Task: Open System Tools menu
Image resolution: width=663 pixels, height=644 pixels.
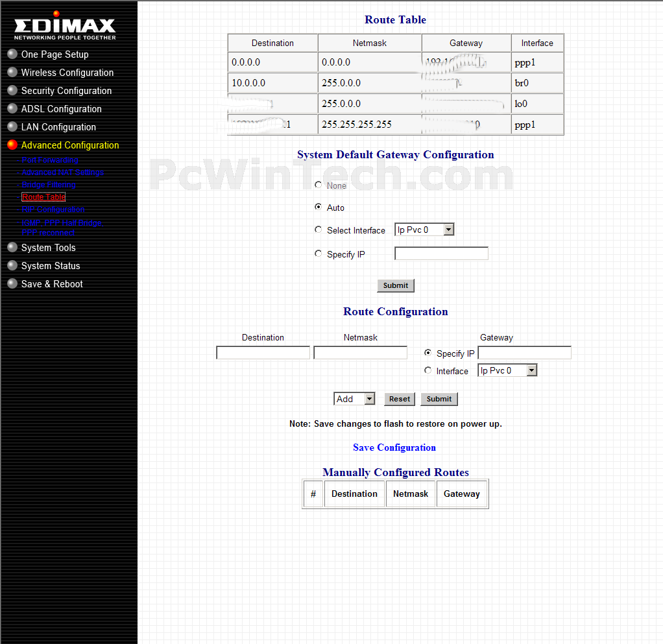Action: click(48, 248)
